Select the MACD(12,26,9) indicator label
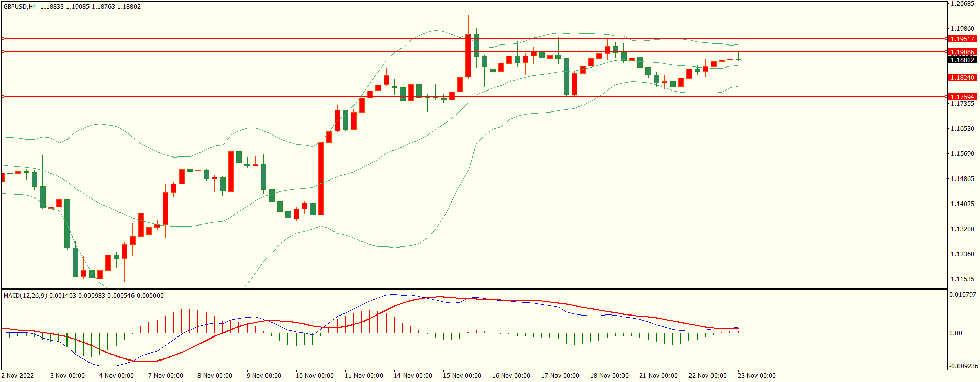The height and width of the screenshot is (382, 980). (25, 296)
